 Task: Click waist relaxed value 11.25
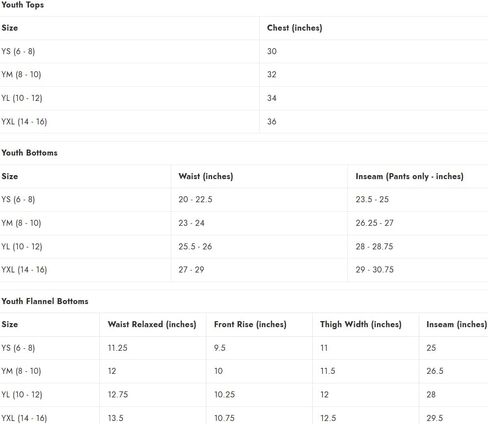coord(118,348)
